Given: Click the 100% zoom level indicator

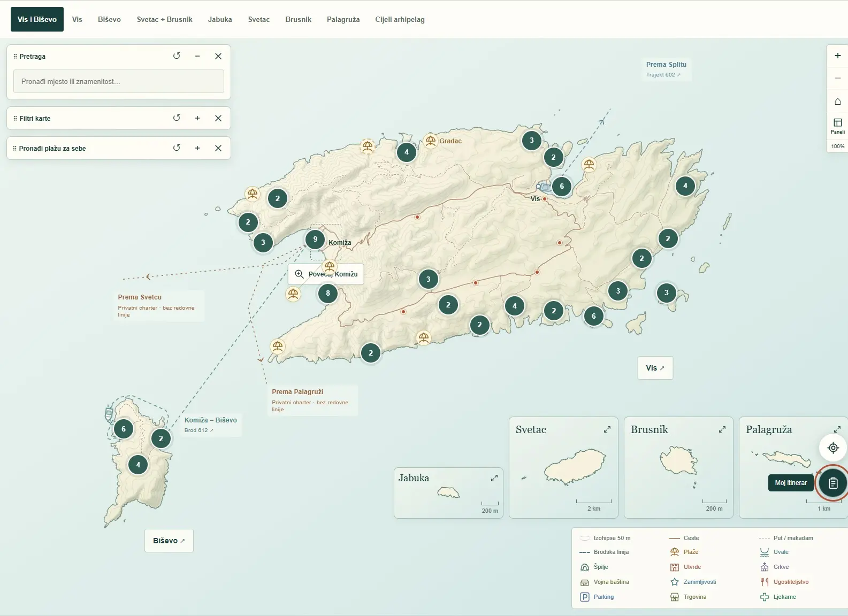Looking at the screenshot, I should click(838, 147).
